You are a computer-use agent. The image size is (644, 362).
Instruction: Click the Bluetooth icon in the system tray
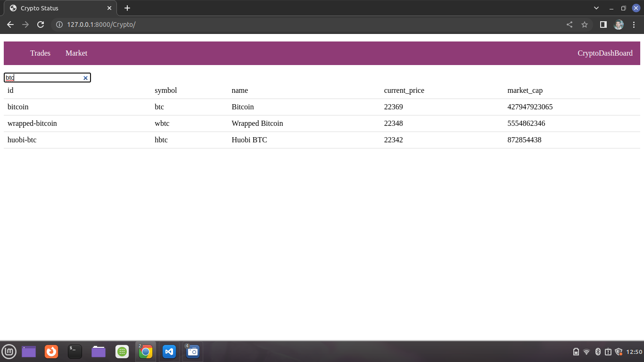click(597, 351)
